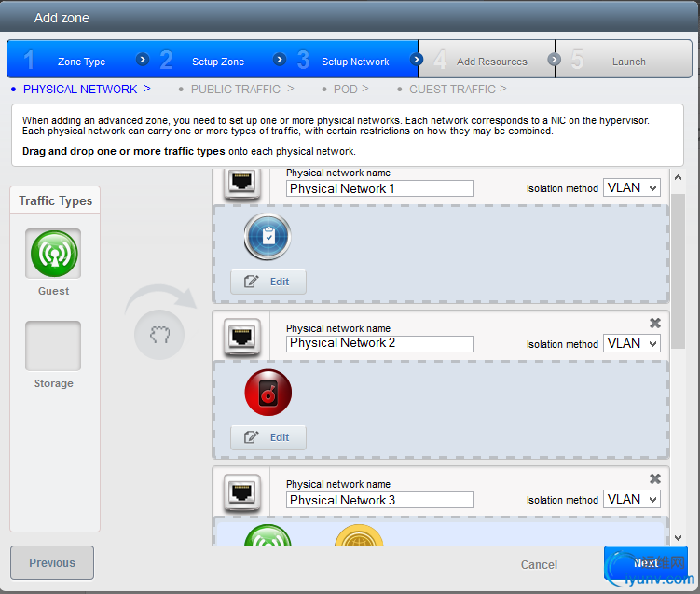Select the PUBLIC TRAFFIC sub-step
This screenshot has height=594, width=700.
[236, 90]
